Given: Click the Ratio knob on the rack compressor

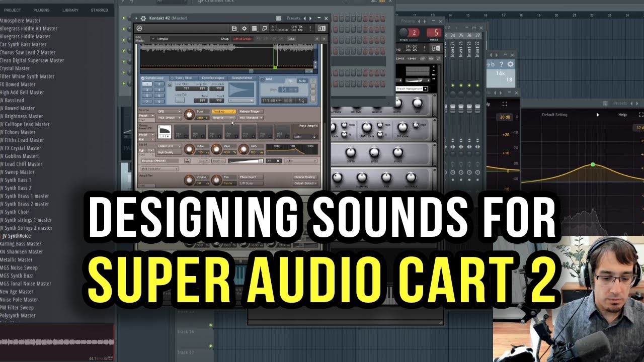Looking at the screenshot, I should point(398,103).
